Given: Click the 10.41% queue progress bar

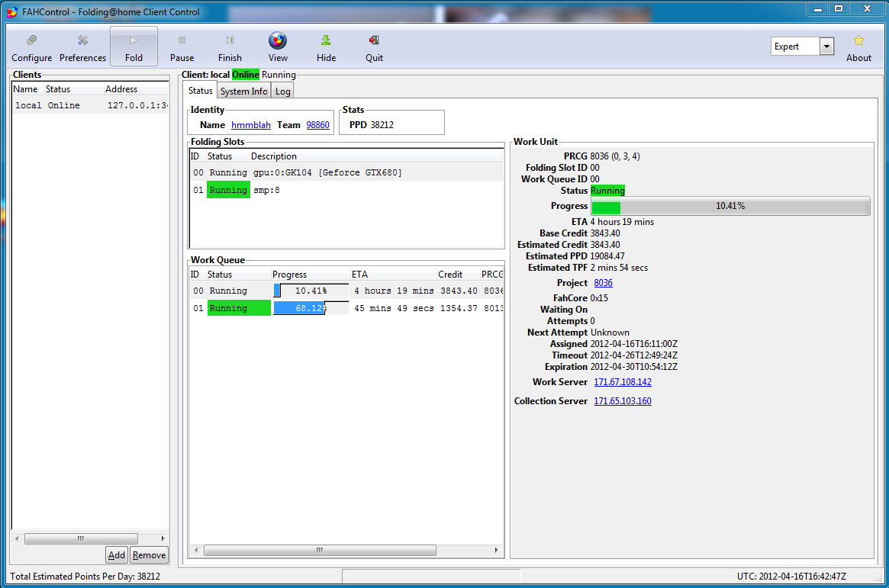Looking at the screenshot, I should [311, 291].
